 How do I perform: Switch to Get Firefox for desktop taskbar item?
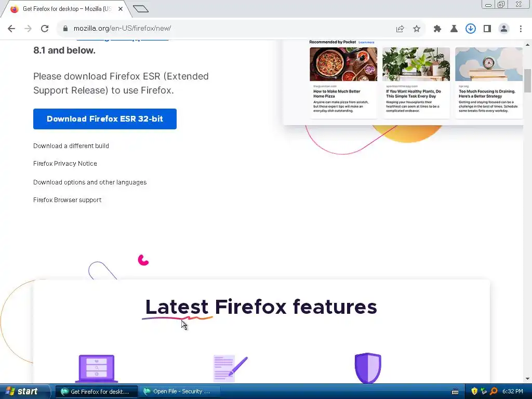coord(96,392)
